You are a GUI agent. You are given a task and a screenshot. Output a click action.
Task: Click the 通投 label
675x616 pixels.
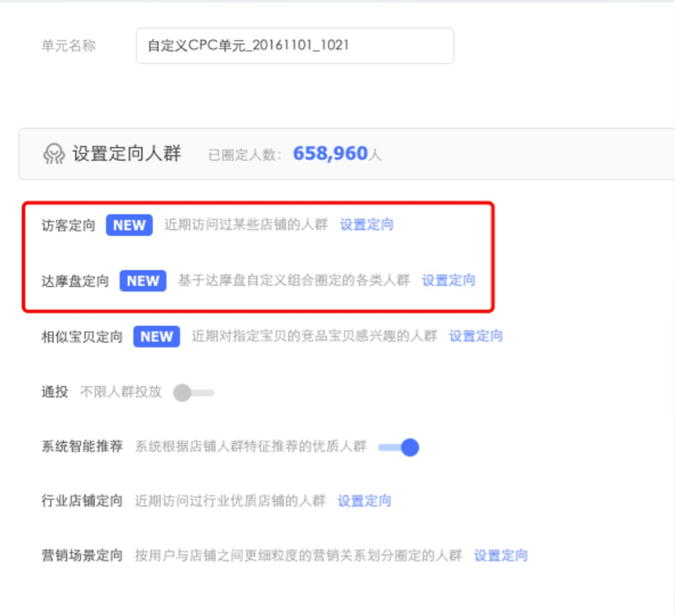coord(55,392)
